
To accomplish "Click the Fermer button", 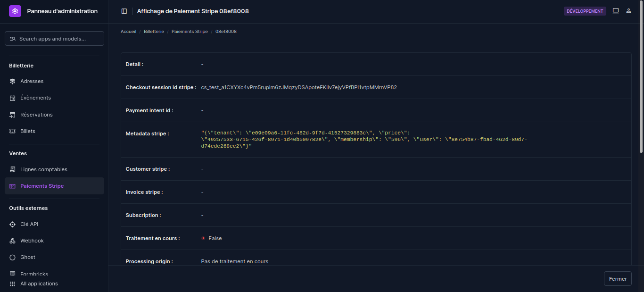I will 618,279.
